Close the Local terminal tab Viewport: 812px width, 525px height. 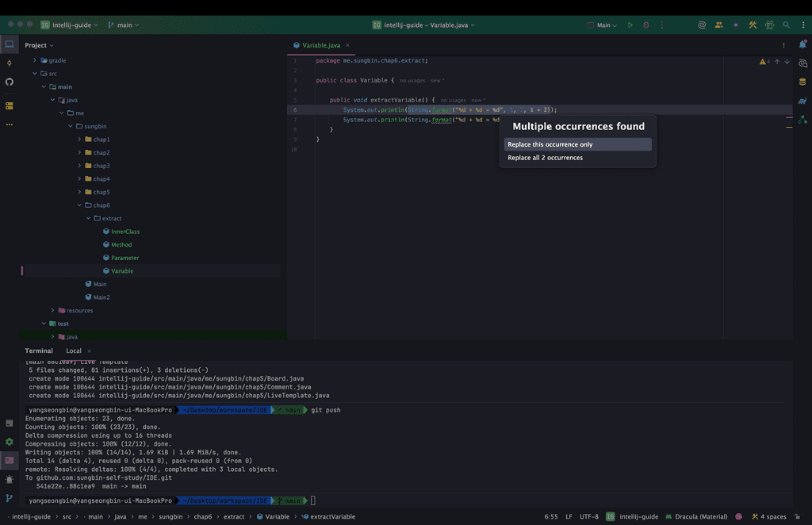pyautogui.click(x=89, y=351)
